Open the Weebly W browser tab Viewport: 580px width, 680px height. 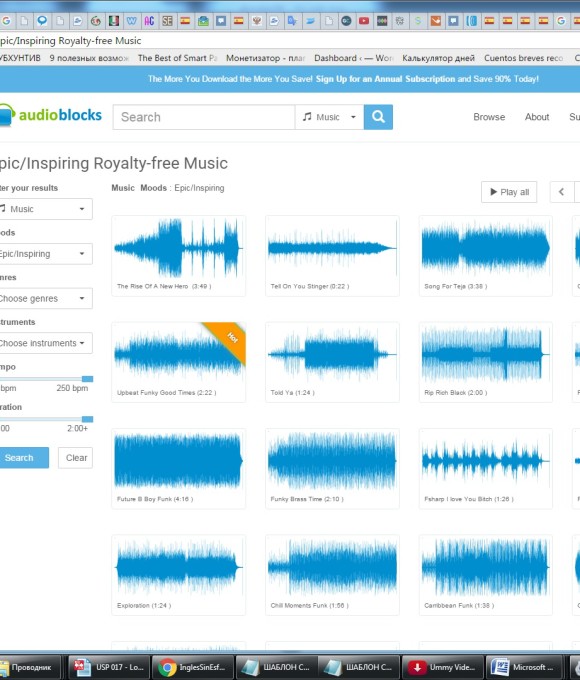[x=131, y=20]
